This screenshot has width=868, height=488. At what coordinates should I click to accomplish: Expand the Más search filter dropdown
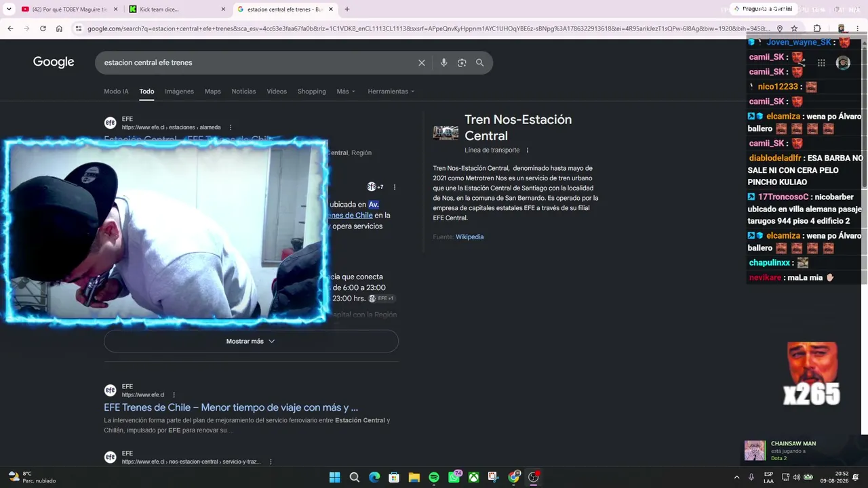click(x=346, y=91)
